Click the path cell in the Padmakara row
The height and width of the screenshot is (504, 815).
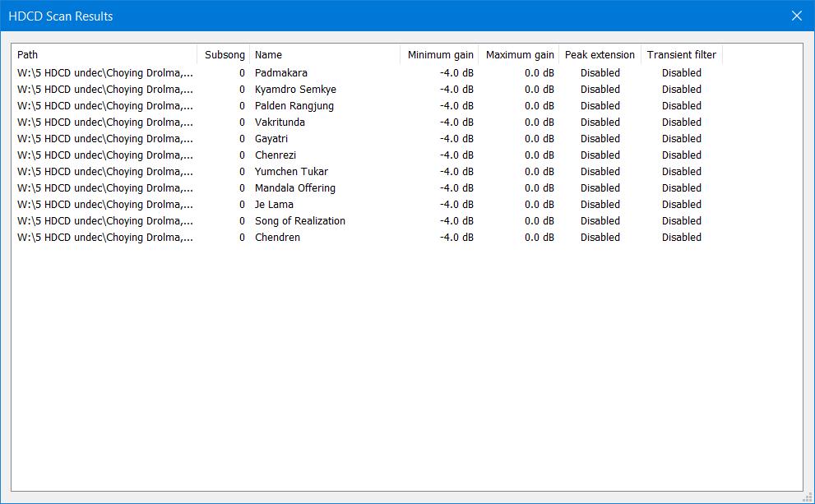tap(105, 72)
